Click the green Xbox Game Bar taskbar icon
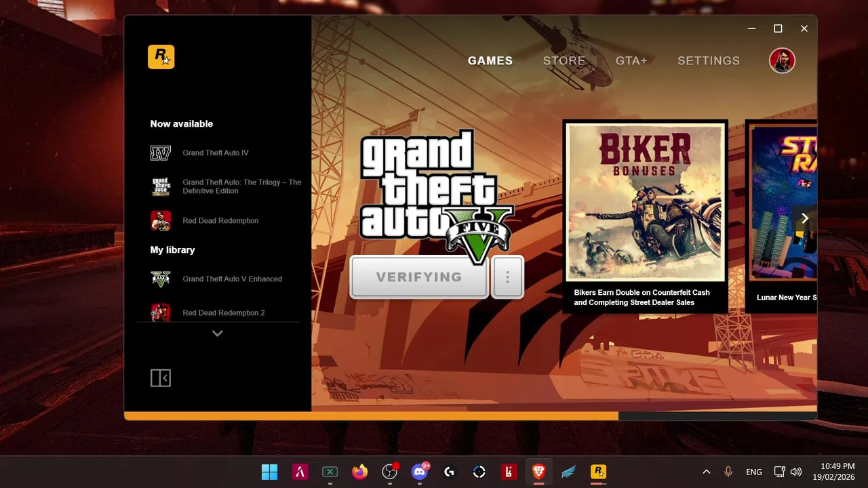 (x=330, y=472)
